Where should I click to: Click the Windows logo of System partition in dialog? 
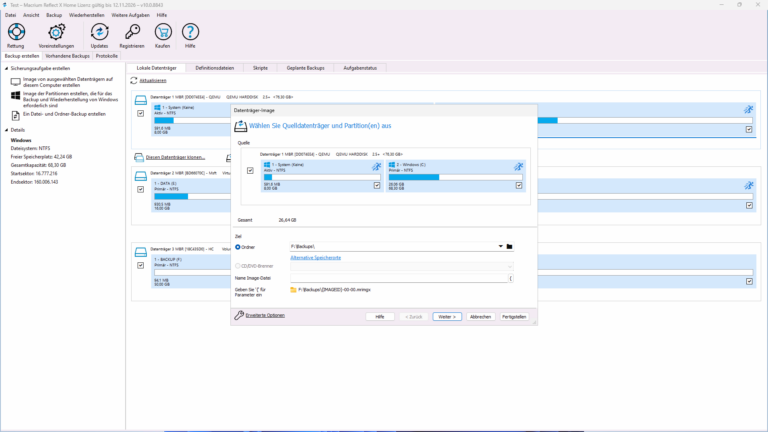(267, 165)
